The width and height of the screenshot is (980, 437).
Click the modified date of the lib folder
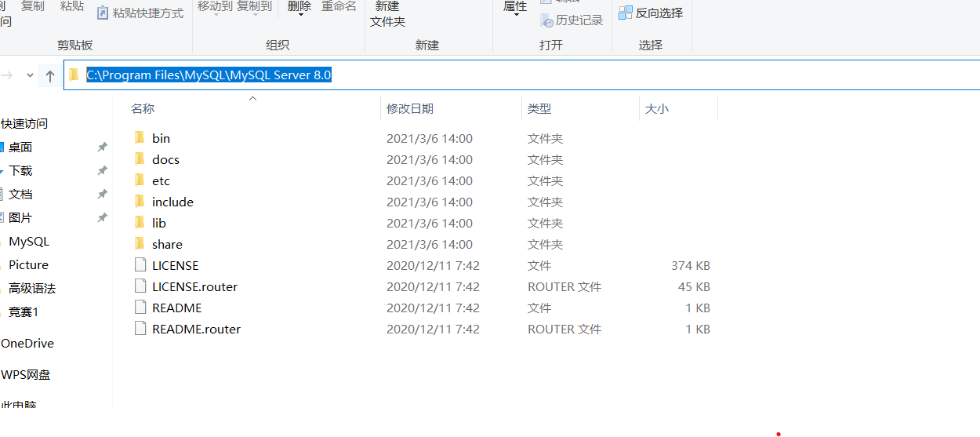coord(430,224)
